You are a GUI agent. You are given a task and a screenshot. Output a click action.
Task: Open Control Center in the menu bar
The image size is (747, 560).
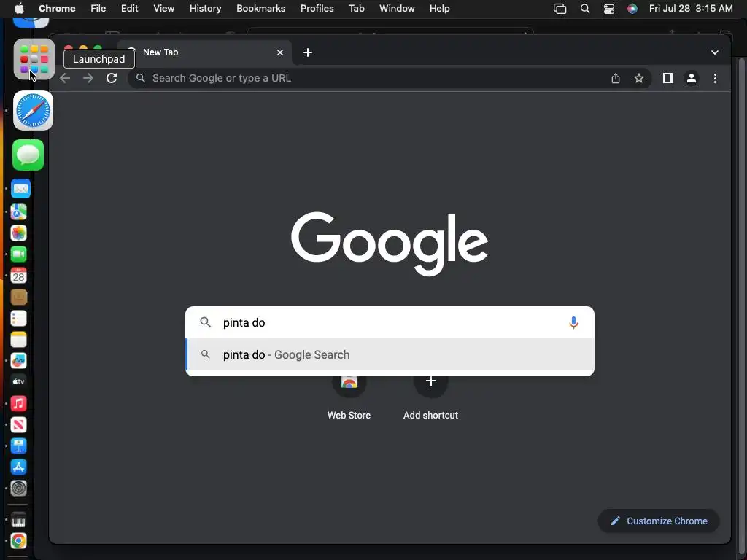609,9
